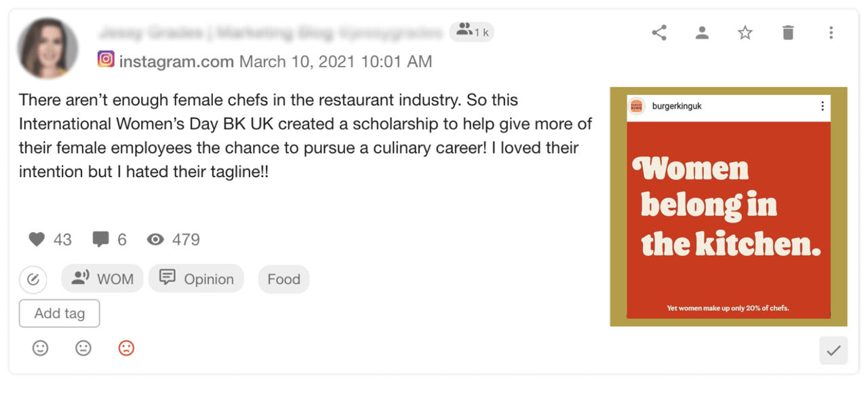The width and height of the screenshot is (868, 393).
Task: Click the comments bubble icon
Action: point(100,240)
